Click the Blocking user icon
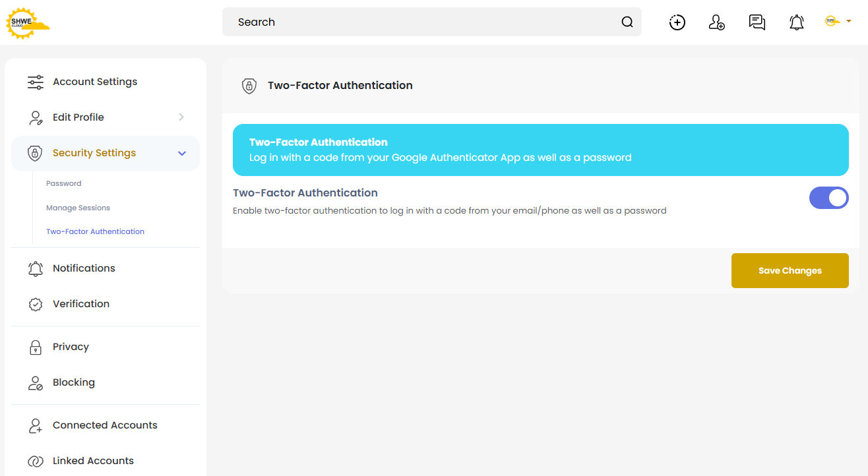Screen dimensions: 868x476 (x=36, y=382)
